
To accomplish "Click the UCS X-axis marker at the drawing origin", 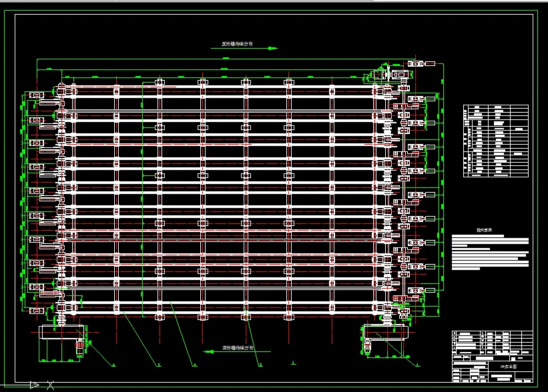I will (50, 385).
